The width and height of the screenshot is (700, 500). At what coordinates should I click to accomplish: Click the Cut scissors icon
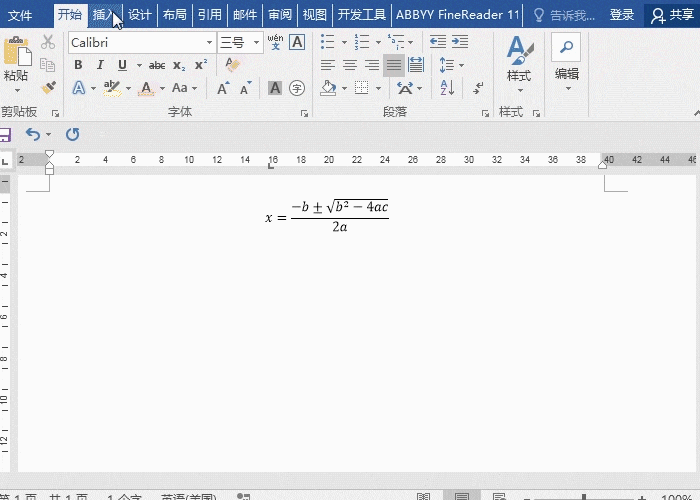48,42
